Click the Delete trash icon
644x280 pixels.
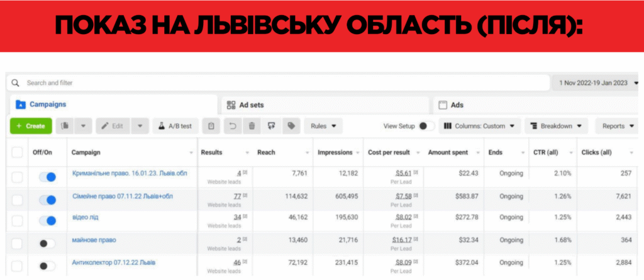[252, 126]
